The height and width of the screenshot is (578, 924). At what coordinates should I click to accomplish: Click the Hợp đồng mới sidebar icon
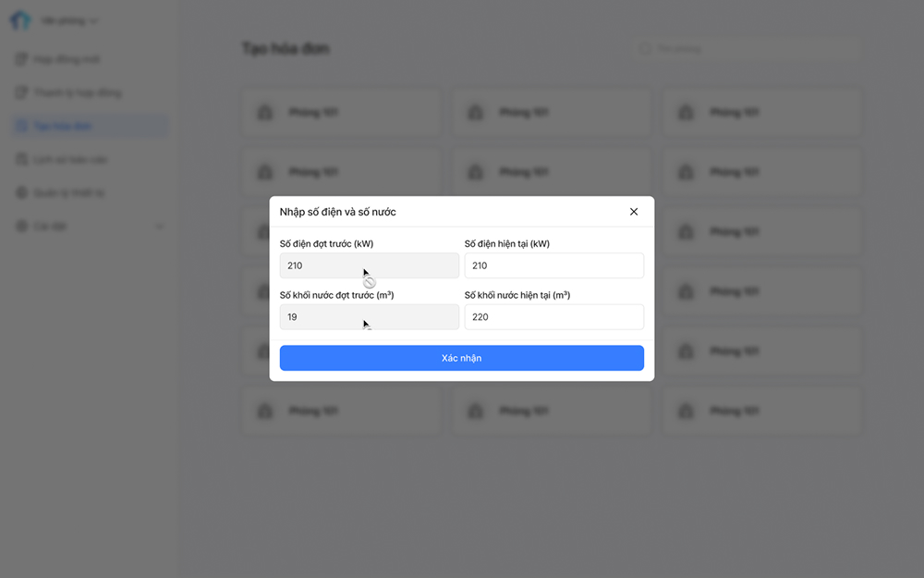pos(21,59)
